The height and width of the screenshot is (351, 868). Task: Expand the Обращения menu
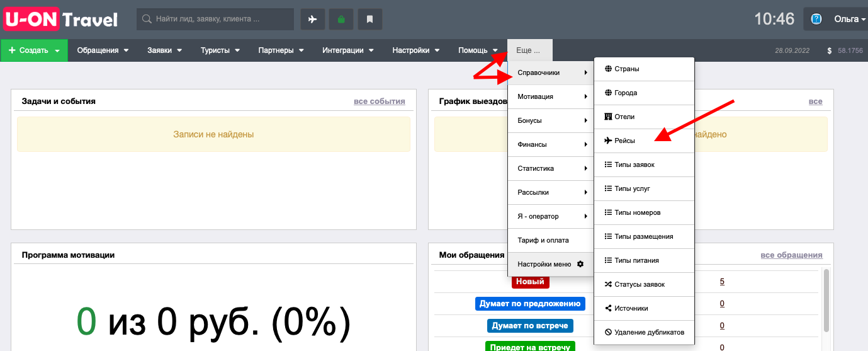pyautogui.click(x=103, y=50)
